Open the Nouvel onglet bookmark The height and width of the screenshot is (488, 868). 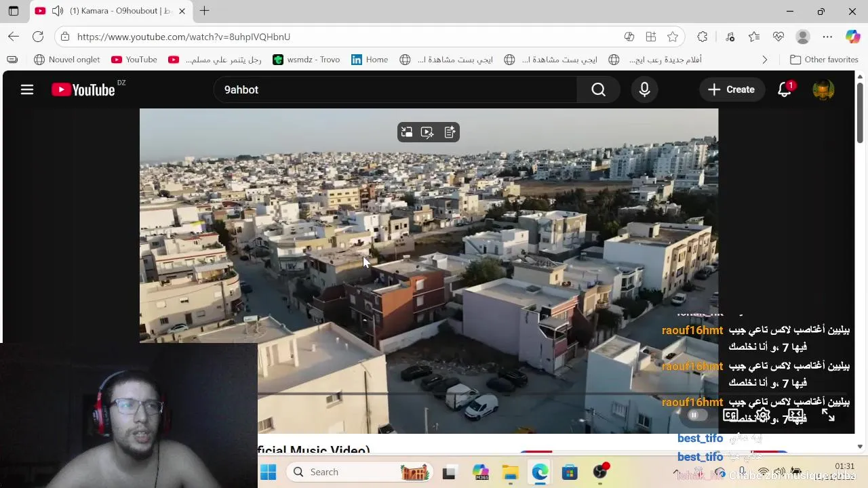[66, 60]
